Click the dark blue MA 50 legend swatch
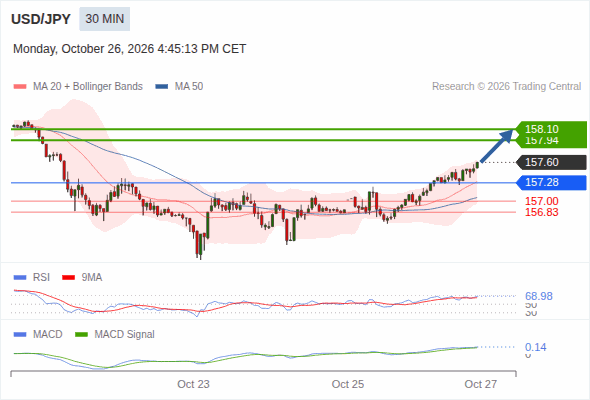The width and height of the screenshot is (590, 400). (x=162, y=87)
